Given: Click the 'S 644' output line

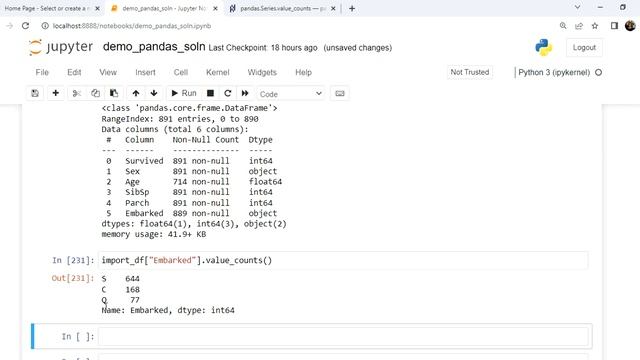Looking at the screenshot, I should [121, 279].
